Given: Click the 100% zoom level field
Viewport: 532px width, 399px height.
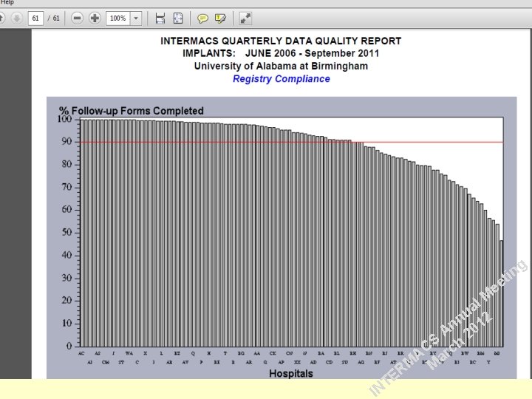Looking at the screenshot, I should pos(118,18).
